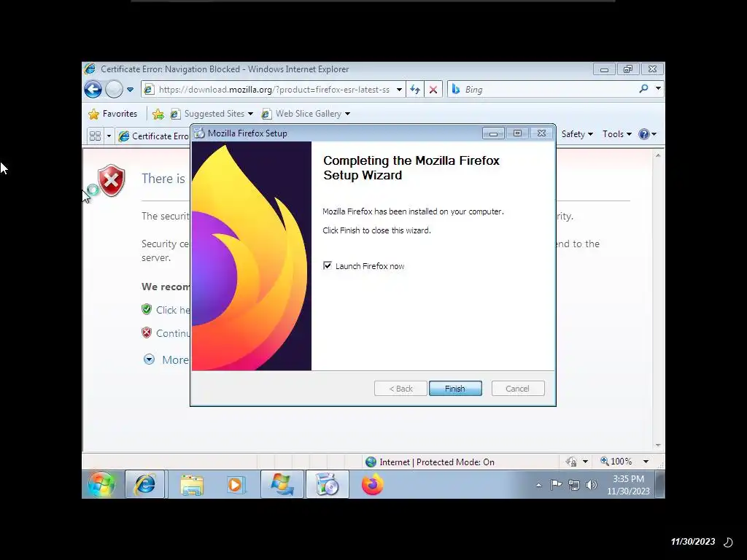Image resolution: width=747 pixels, height=560 pixels.
Task: Click network tray icon
Action: coord(574,485)
